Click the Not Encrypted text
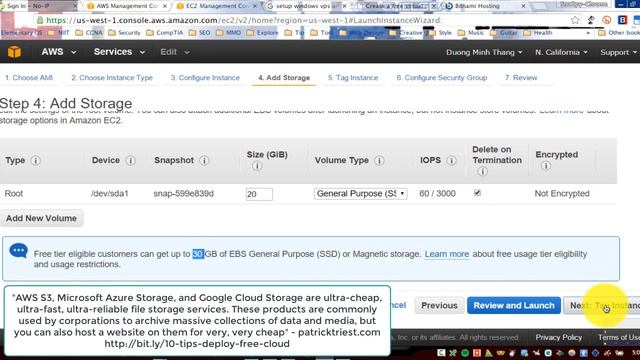This screenshot has width=640, height=360. point(562,193)
